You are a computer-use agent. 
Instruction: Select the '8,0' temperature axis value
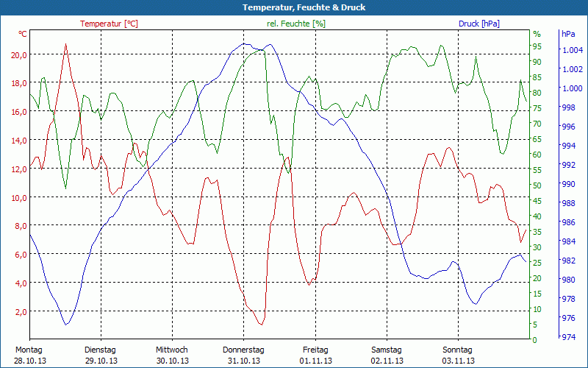pos(21,226)
